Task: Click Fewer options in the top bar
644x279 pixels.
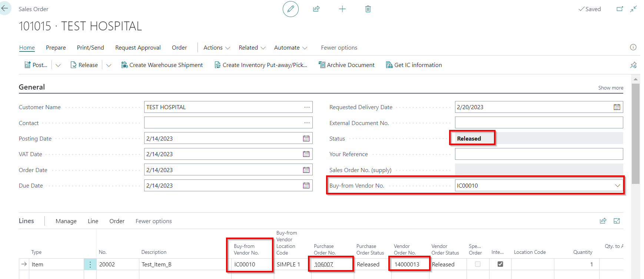Action: pyautogui.click(x=339, y=48)
